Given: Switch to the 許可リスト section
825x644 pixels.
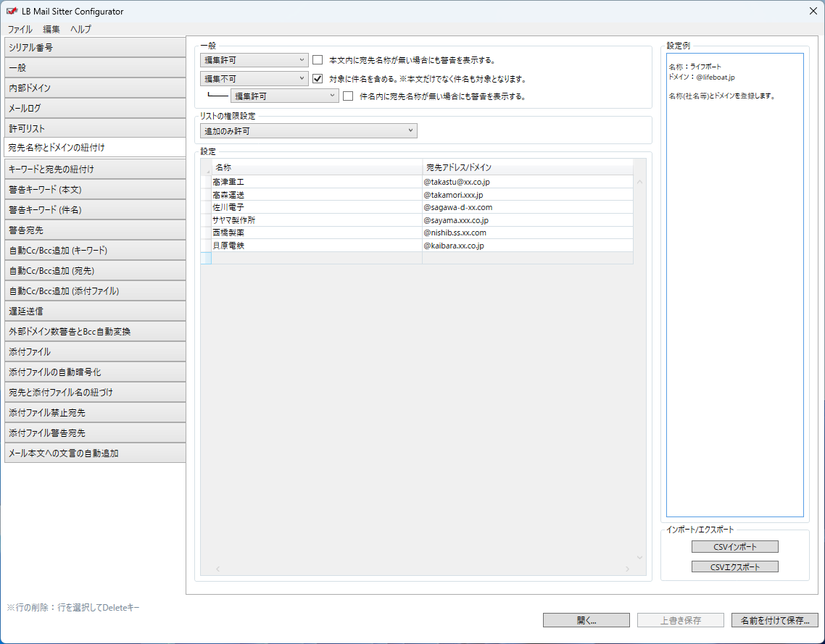Looking at the screenshot, I should [93, 128].
